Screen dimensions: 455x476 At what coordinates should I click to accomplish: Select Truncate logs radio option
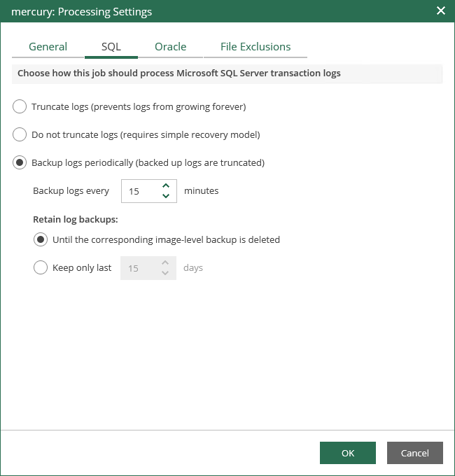(20, 106)
